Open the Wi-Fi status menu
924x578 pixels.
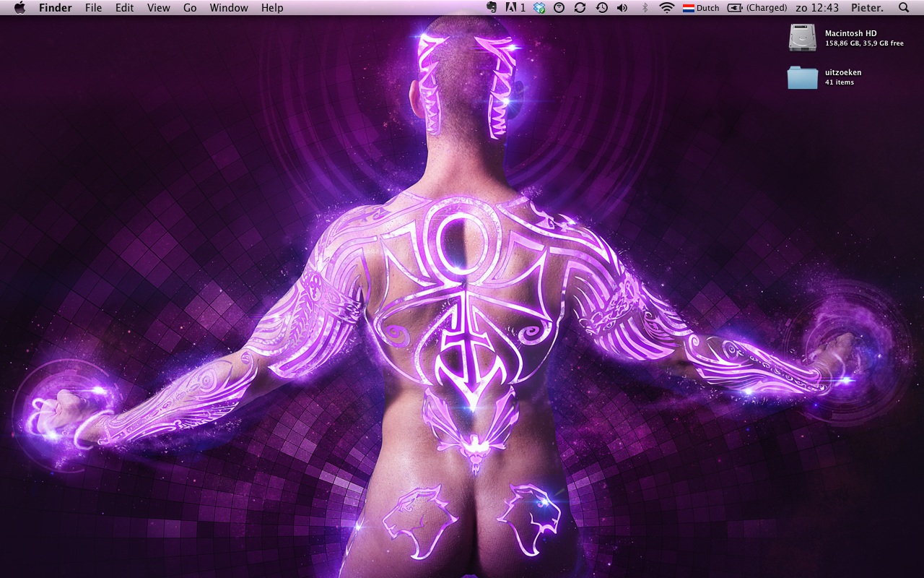pyautogui.click(x=667, y=8)
